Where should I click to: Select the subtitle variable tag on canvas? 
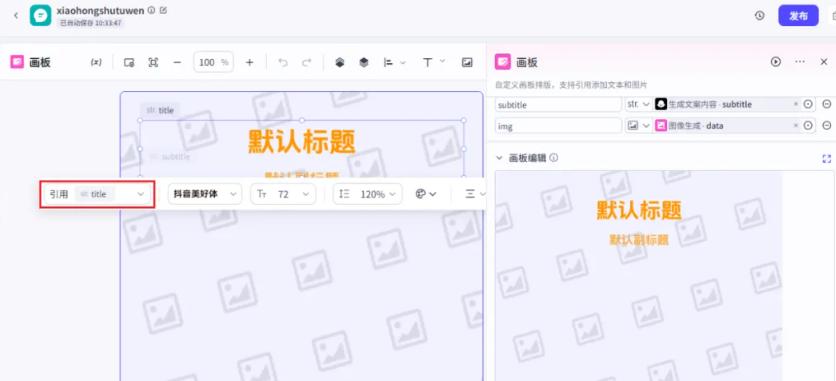(x=169, y=157)
